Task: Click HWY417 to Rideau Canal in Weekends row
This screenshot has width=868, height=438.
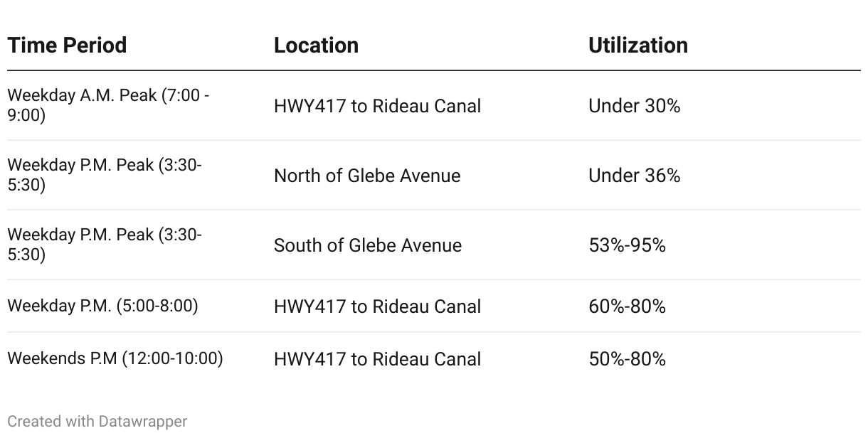Action: pyautogui.click(x=378, y=359)
